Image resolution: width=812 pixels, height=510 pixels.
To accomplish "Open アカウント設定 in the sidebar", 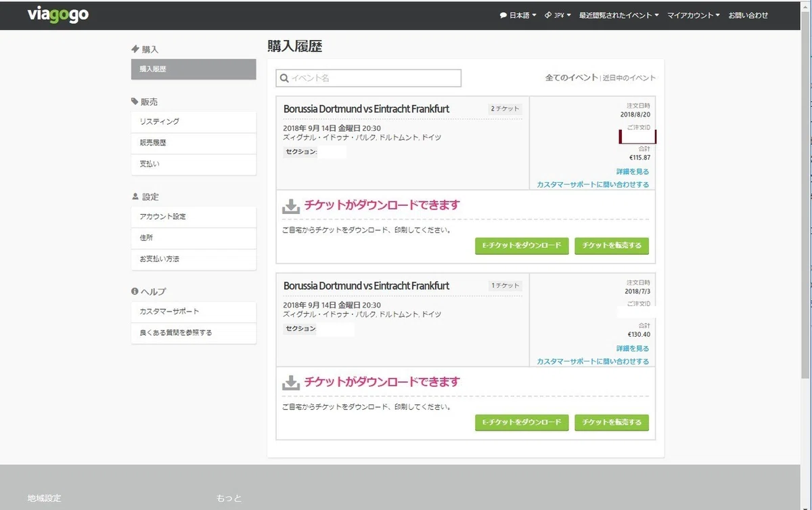I will coord(194,217).
